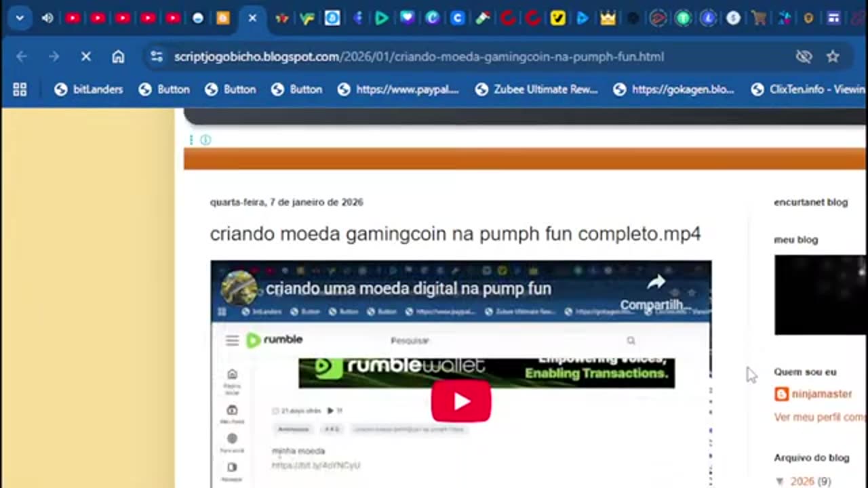The height and width of the screenshot is (488, 868).
Task: Open the ClixTen.info bookmark
Action: 808,89
